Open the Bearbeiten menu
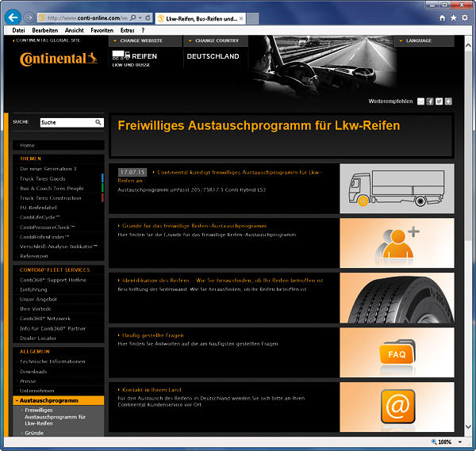Image resolution: width=476 pixels, height=451 pixels. click(x=45, y=30)
